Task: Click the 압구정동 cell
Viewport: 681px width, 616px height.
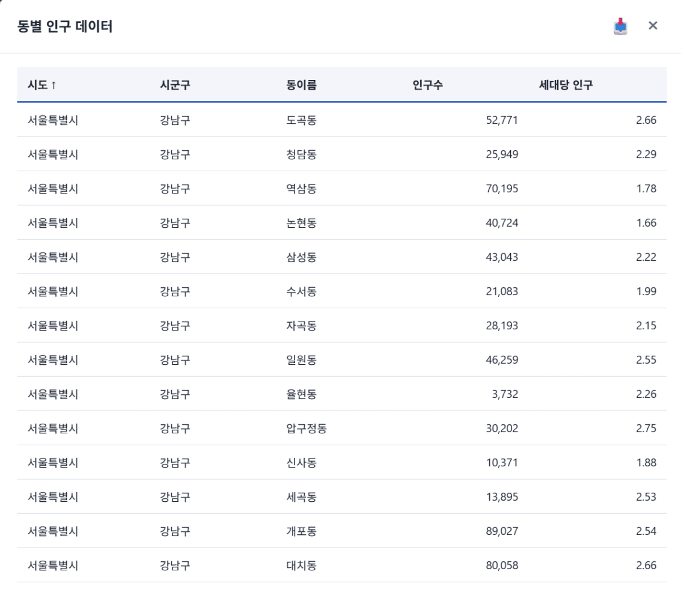Action: [307, 428]
